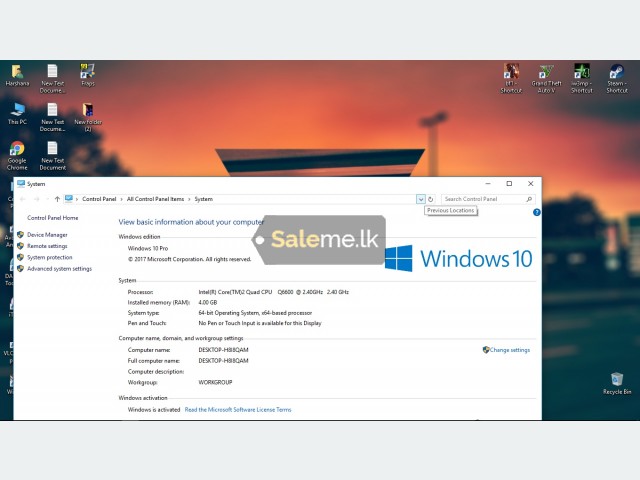
Task: Select the This PC desktop icon
Action: (x=17, y=114)
